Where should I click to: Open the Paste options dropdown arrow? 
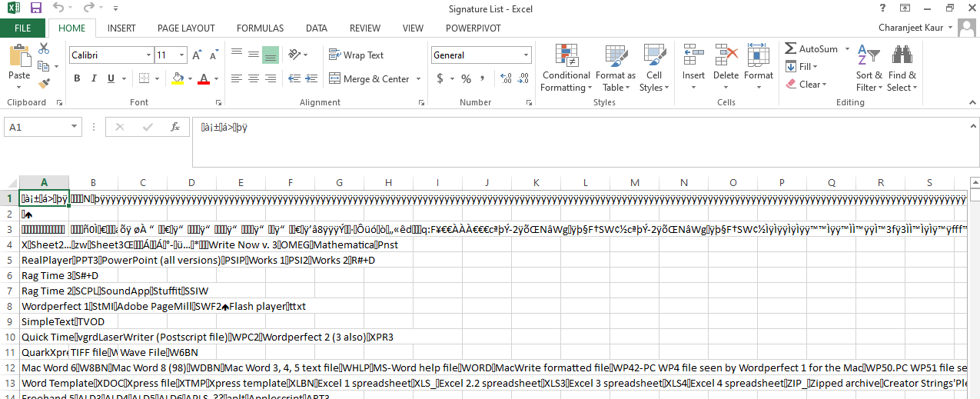[x=19, y=88]
